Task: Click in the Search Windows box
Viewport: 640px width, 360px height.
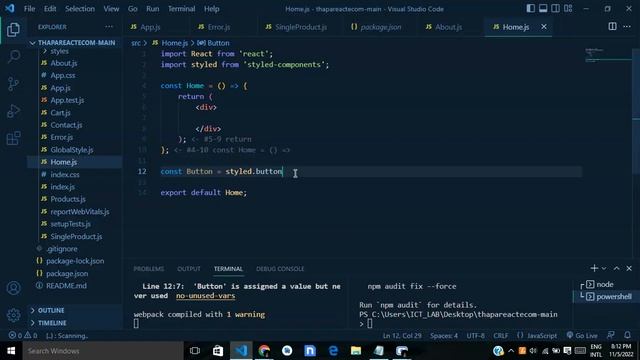Action: (x=103, y=351)
